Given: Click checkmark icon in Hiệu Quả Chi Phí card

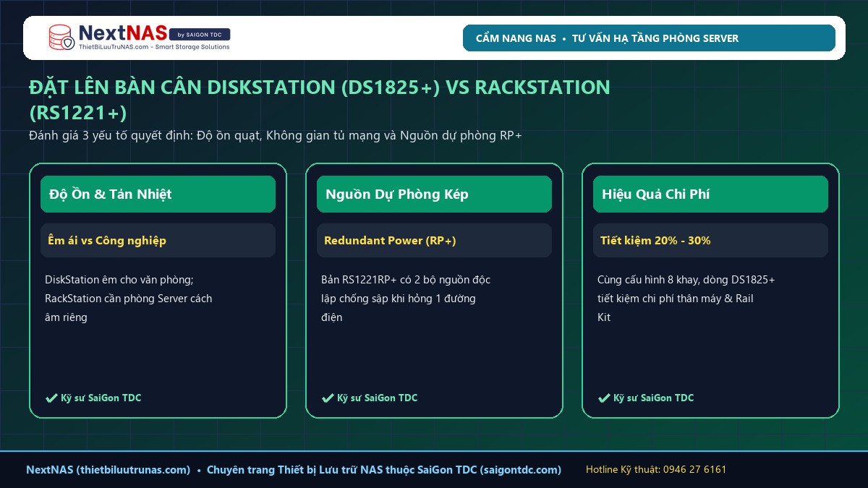Looking at the screenshot, I should coord(604,398).
